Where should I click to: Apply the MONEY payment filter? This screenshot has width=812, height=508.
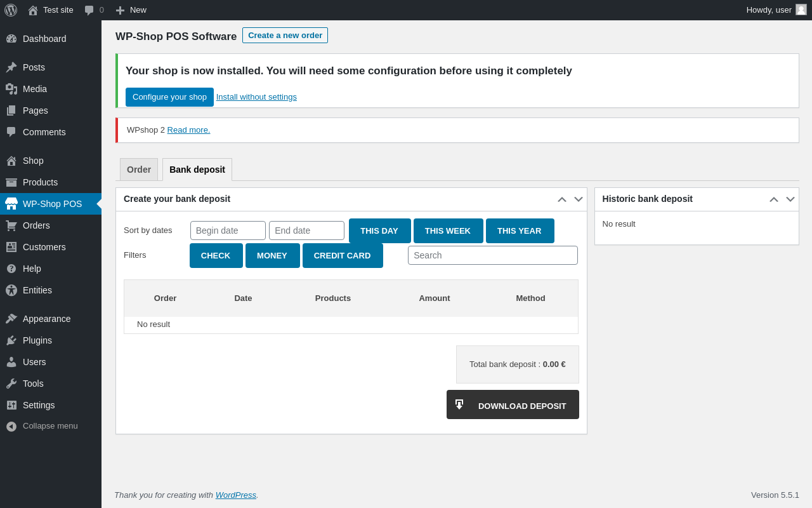[x=272, y=256]
